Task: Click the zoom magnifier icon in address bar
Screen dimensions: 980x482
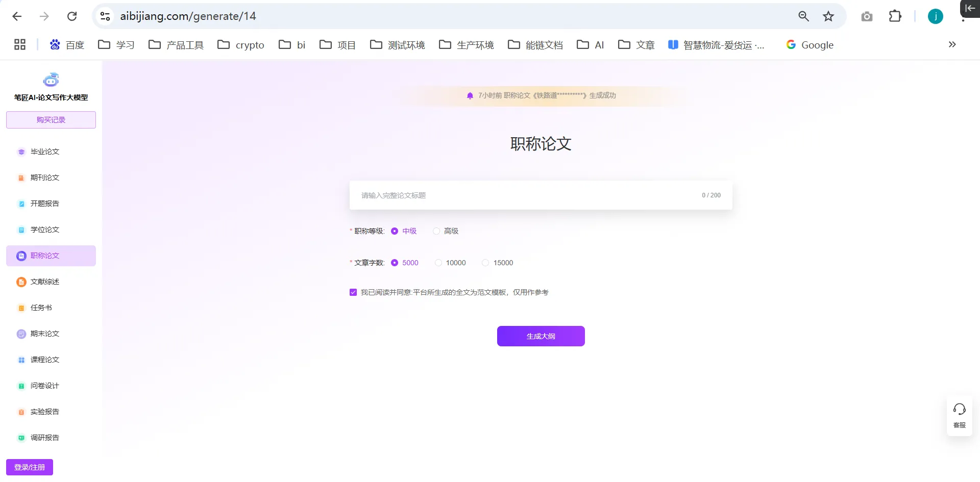Action: (x=803, y=16)
